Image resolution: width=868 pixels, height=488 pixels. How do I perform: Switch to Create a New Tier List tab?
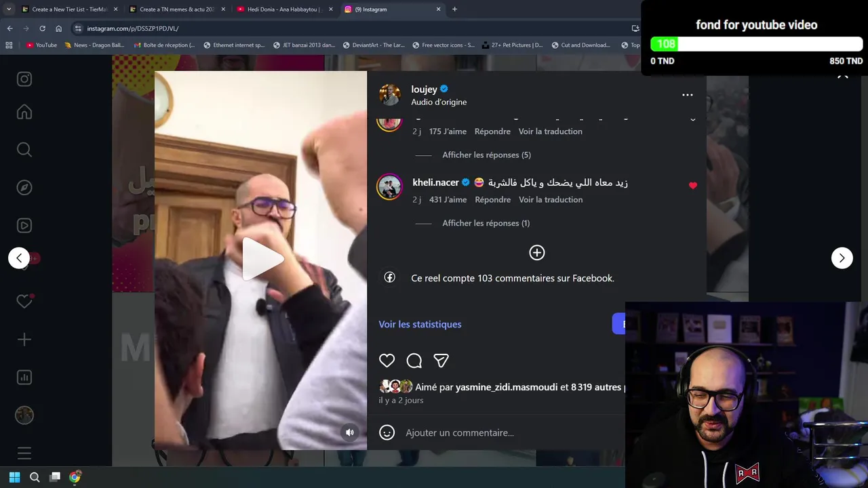click(68, 9)
